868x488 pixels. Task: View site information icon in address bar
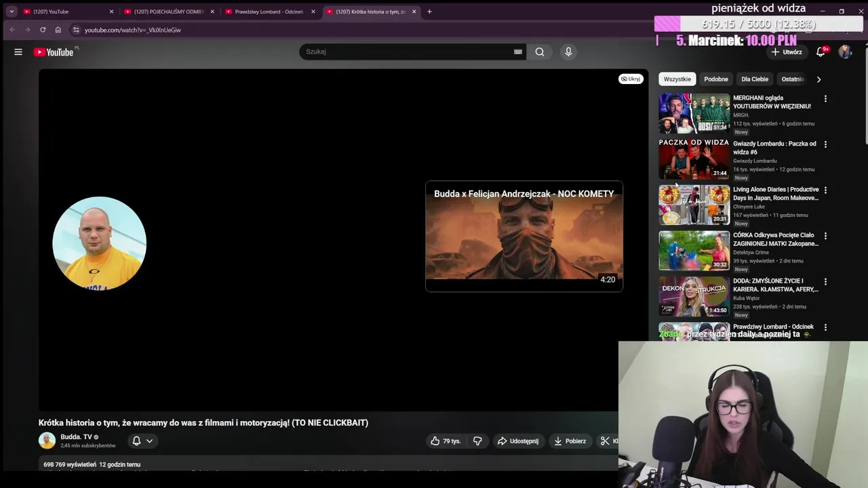point(76,30)
